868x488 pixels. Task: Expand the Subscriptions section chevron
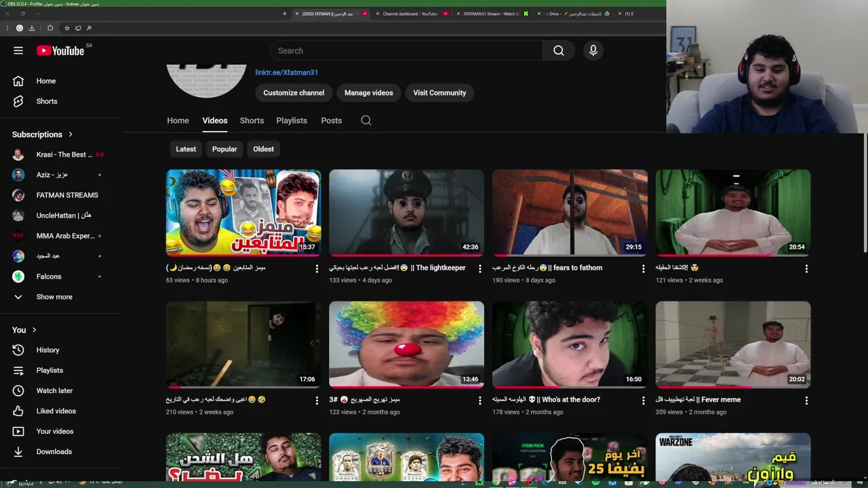[70, 134]
